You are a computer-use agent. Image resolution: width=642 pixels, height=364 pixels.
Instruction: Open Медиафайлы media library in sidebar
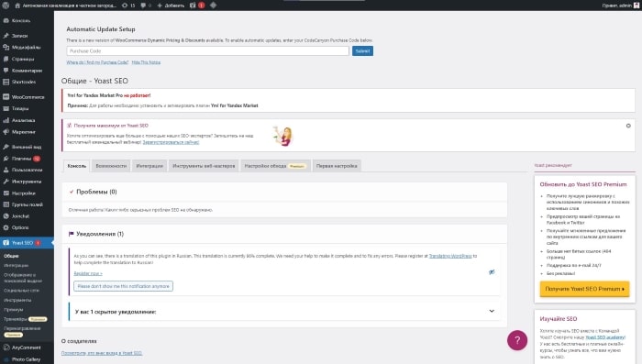tap(27, 47)
